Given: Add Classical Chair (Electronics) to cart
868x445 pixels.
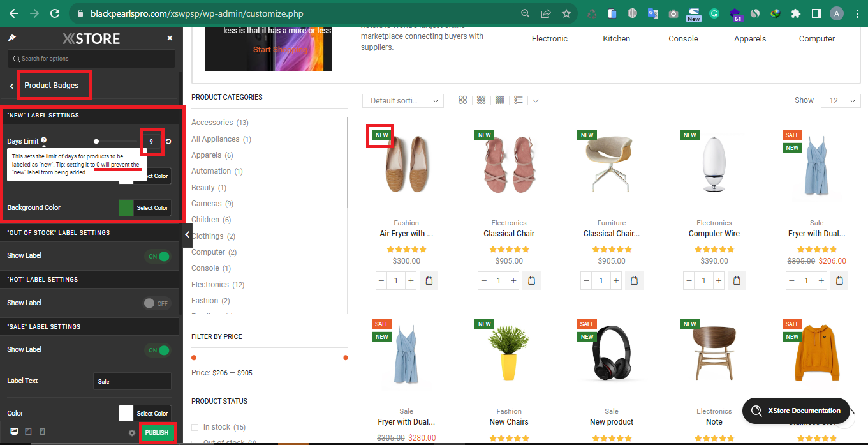Looking at the screenshot, I should coord(531,280).
